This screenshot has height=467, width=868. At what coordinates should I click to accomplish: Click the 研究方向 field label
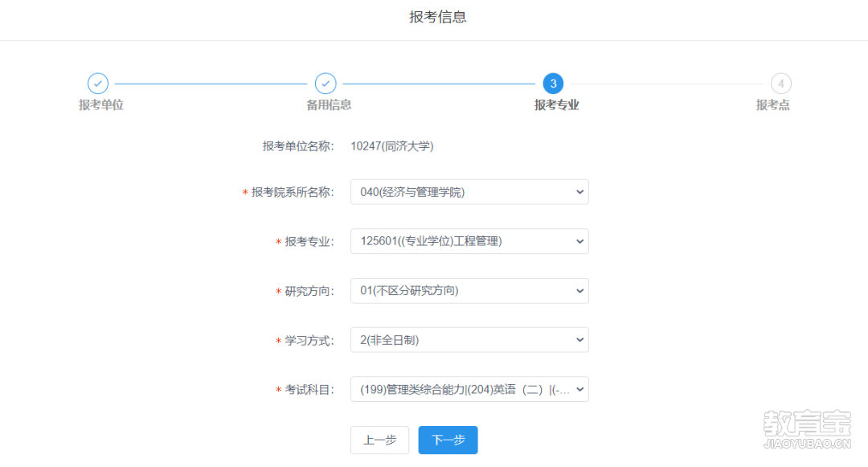coord(309,291)
